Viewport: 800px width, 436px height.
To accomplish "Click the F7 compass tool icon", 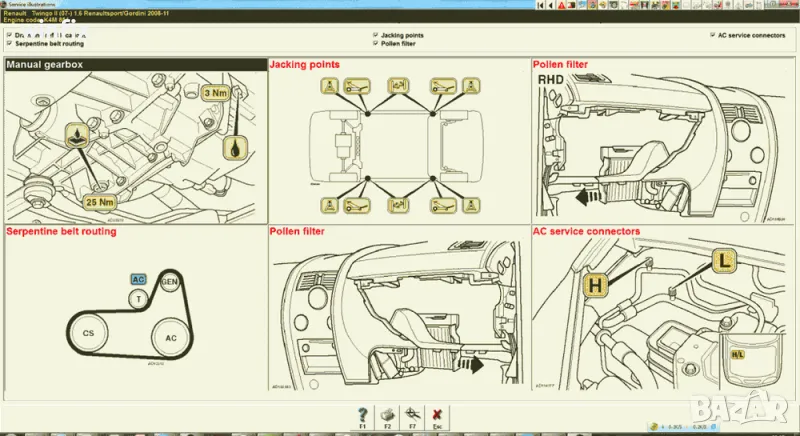I will point(411,414).
